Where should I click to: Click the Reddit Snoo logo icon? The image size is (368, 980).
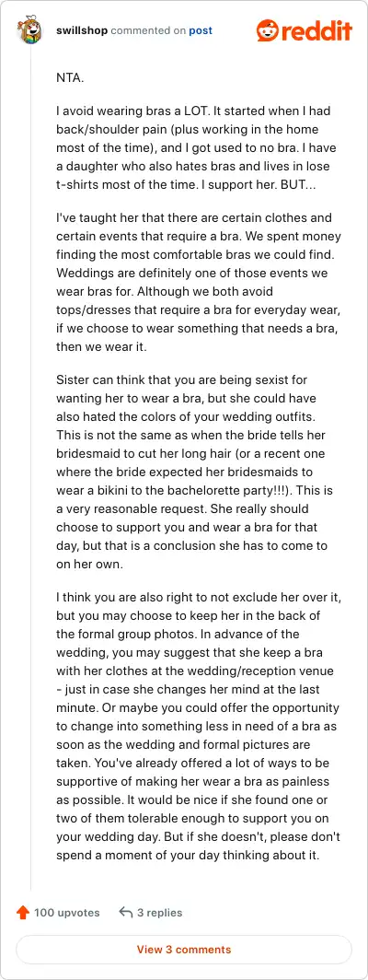pos(267,30)
